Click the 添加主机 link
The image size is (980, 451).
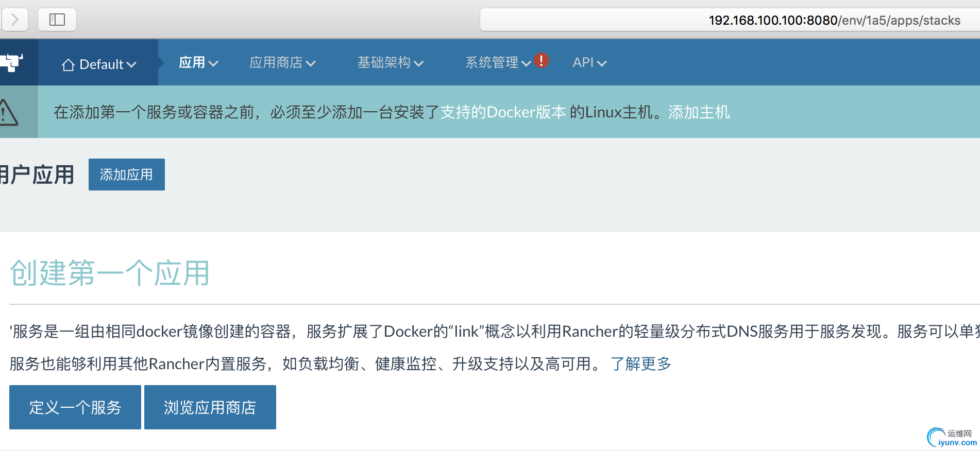point(699,112)
